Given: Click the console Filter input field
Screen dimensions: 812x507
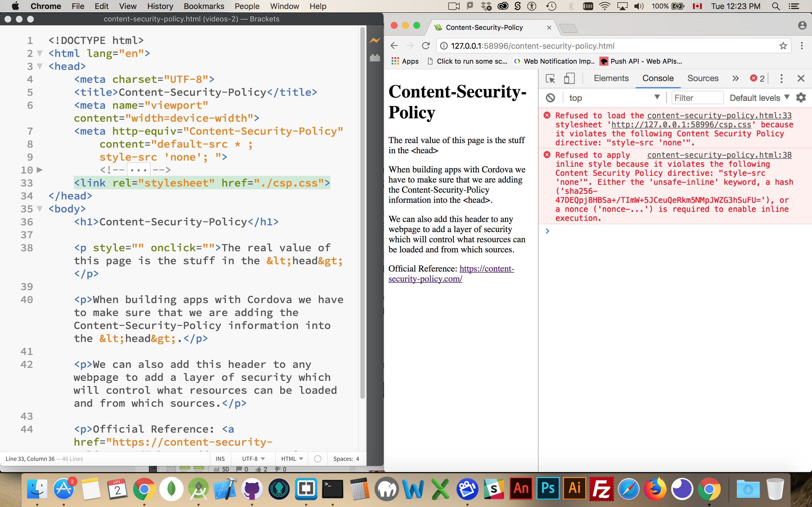Looking at the screenshot, I should pyautogui.click(x=697, y=97).
